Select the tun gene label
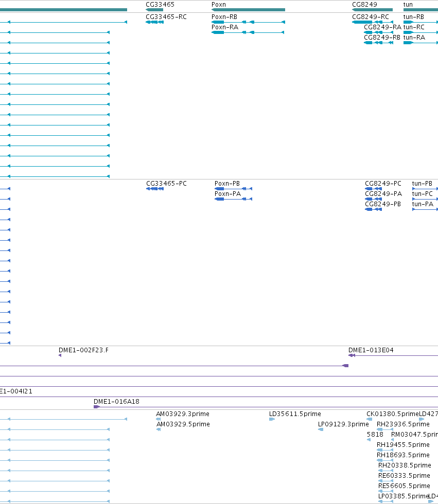 click(x=408, y=5)
